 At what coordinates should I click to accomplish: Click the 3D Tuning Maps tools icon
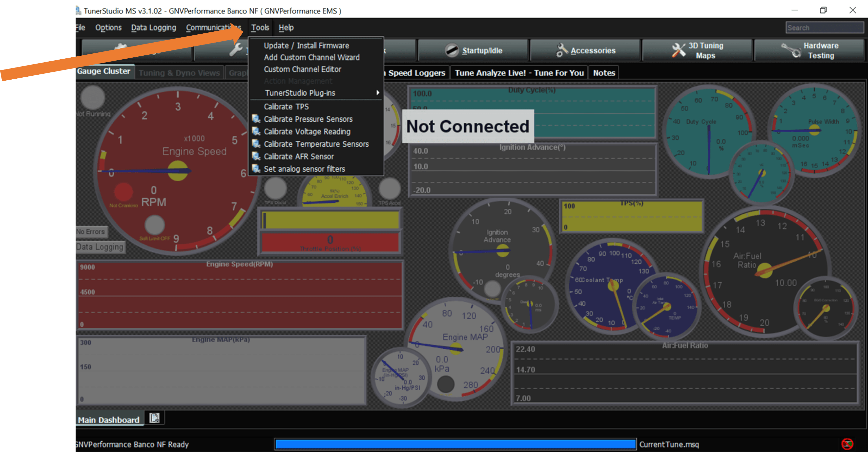coord(678,50)
